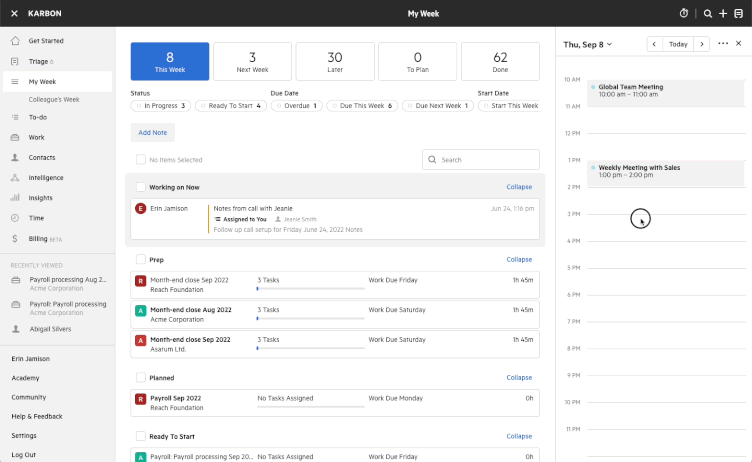Check the Prep section checkbox

[x=141, y=259]
